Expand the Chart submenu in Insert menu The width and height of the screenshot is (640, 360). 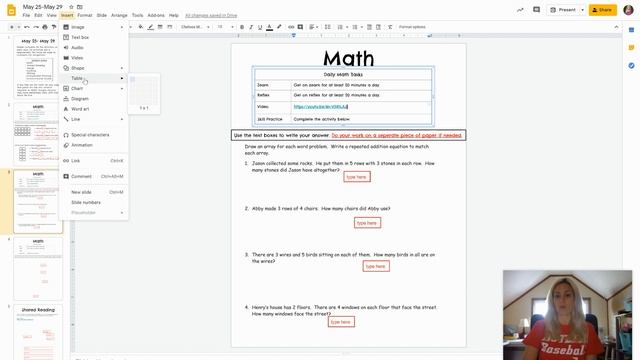click(x=93, y=88)
